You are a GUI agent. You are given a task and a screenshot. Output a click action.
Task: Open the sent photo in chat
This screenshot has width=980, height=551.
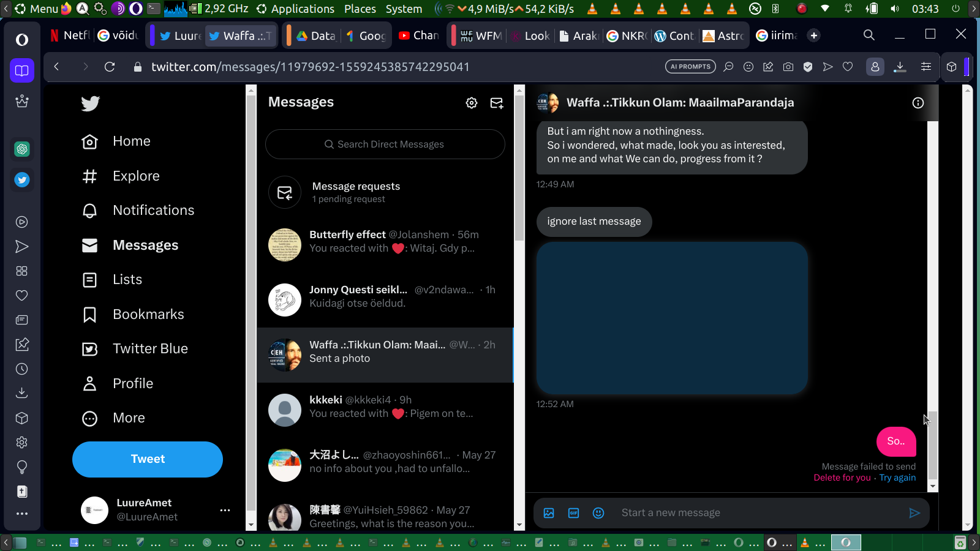[x=672, y=318]
